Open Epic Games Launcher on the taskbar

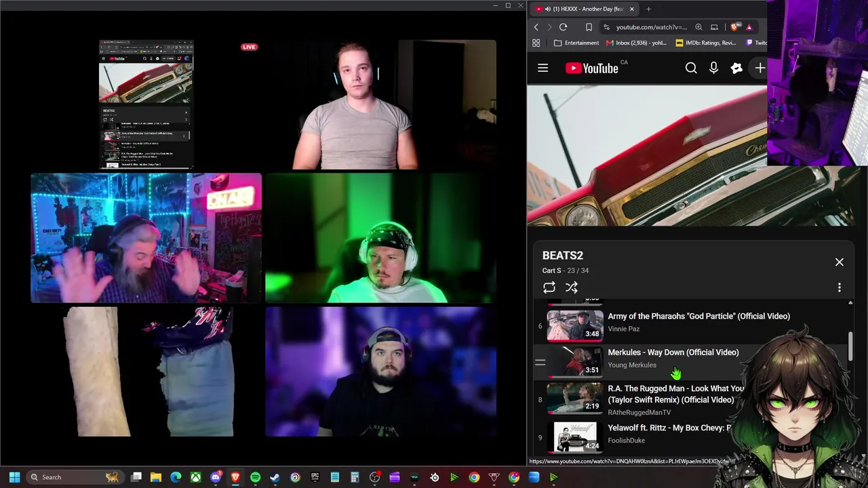(315, 477)
